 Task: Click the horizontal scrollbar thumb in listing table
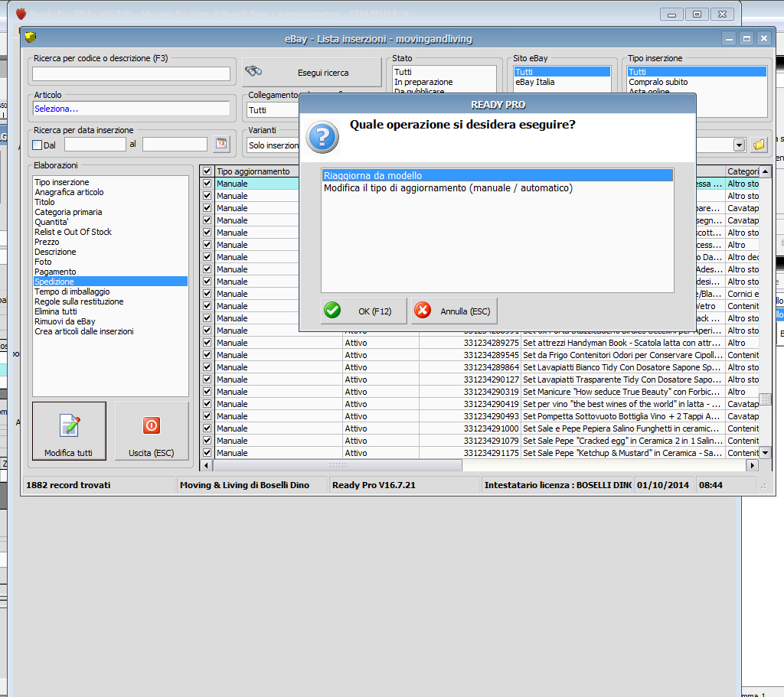tap(338, 465)
